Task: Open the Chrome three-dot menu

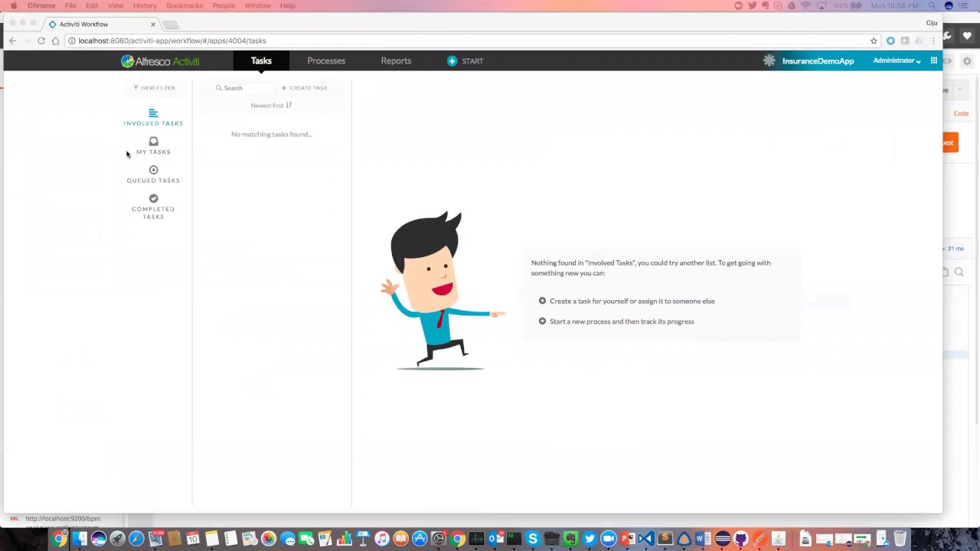Action: tap(933, 41)
